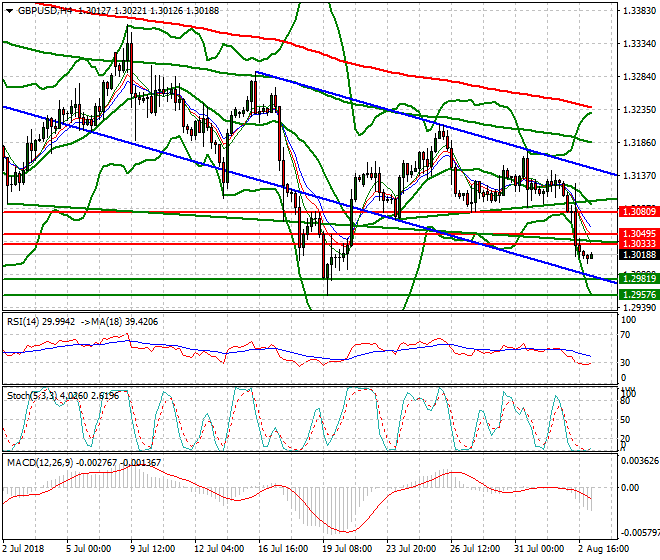Click the Stochastic scale level 50
660x560 pixels.
click(x=625, y=420)
